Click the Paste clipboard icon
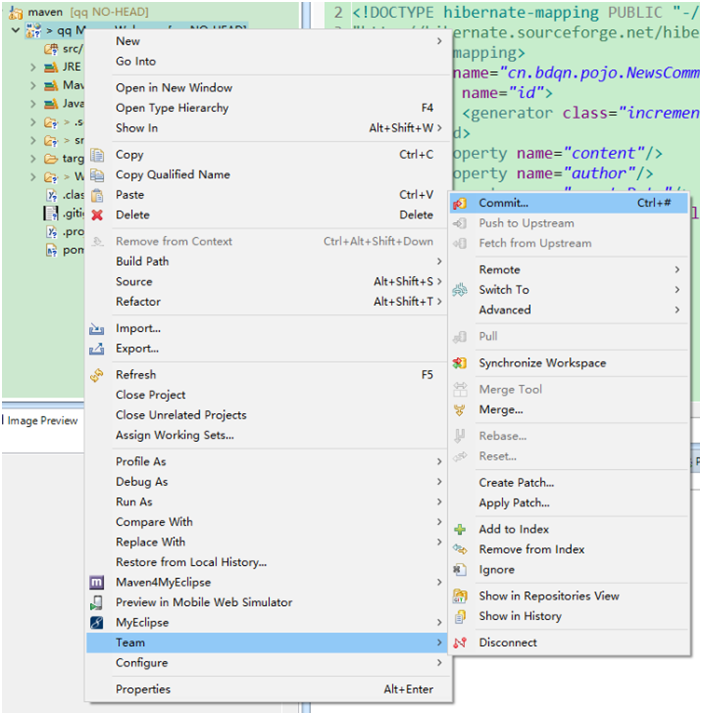 [97, 195]
